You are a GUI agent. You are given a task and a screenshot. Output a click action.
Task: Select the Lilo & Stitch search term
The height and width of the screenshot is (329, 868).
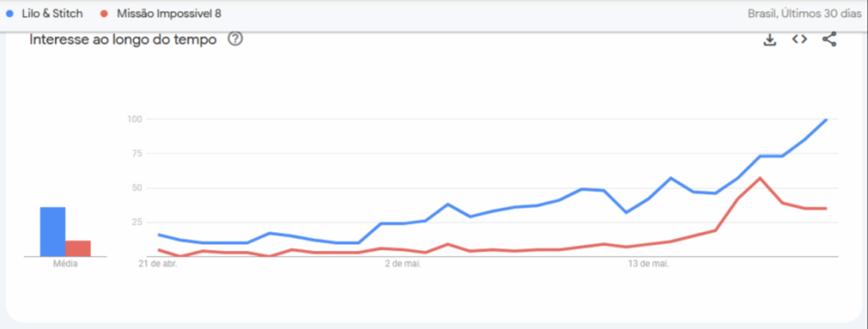click(52, 14)
